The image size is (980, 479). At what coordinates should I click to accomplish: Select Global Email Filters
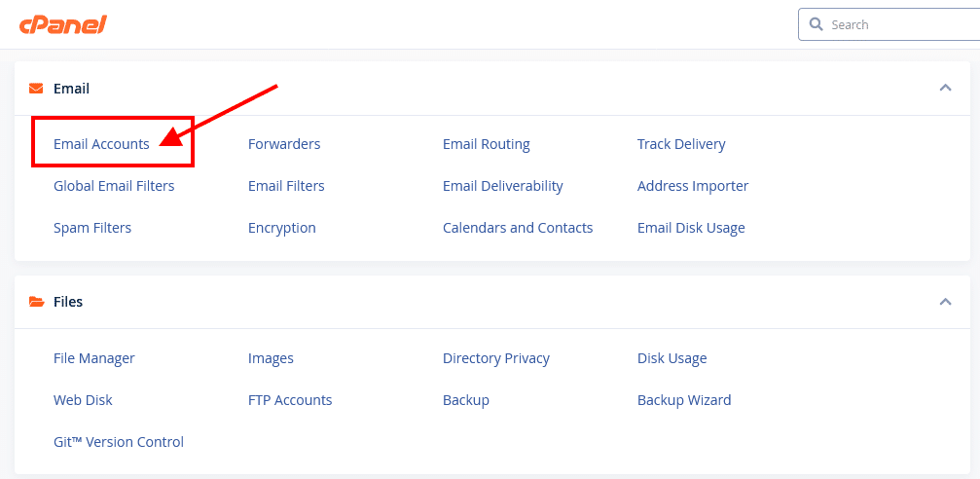[114, 186]
